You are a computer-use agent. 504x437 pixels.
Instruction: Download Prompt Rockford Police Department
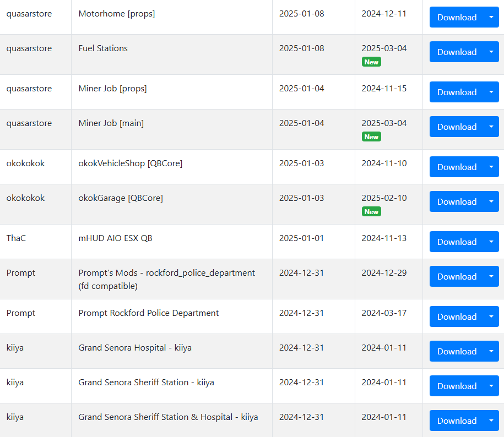tap(457, 316)
